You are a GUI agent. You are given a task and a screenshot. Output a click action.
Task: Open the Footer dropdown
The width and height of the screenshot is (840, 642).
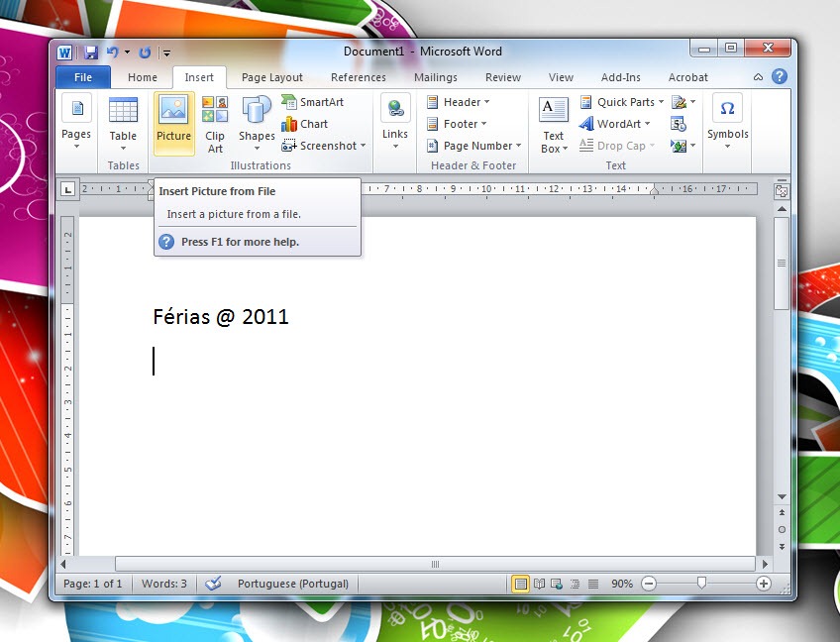pyautogui.click(x=457, y=124)
